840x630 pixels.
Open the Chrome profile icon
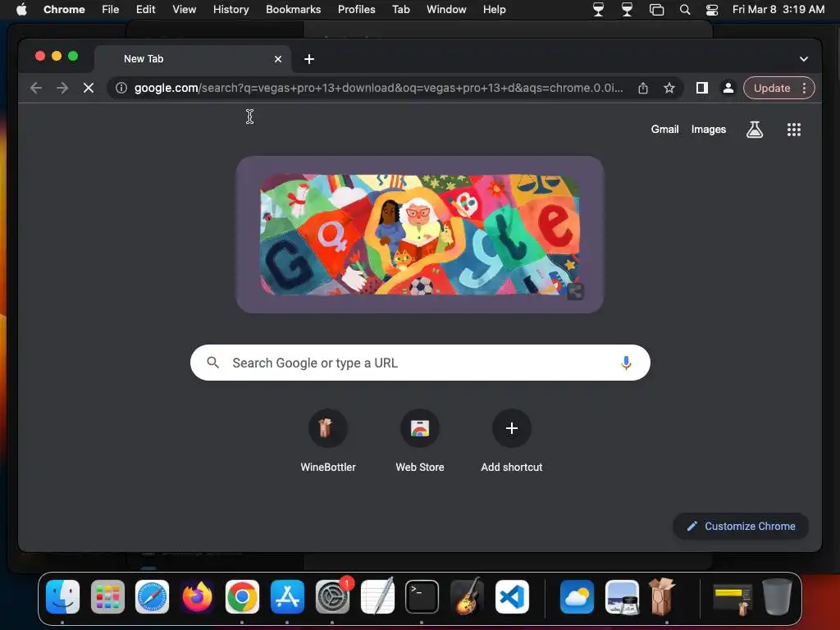click(x=728, y=88)
